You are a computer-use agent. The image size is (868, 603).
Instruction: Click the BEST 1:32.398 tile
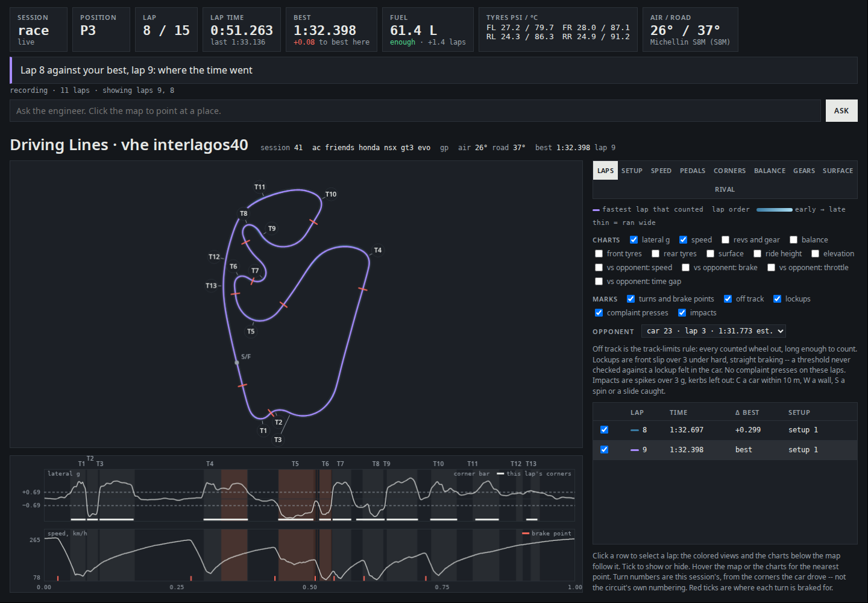coord(332,30)
